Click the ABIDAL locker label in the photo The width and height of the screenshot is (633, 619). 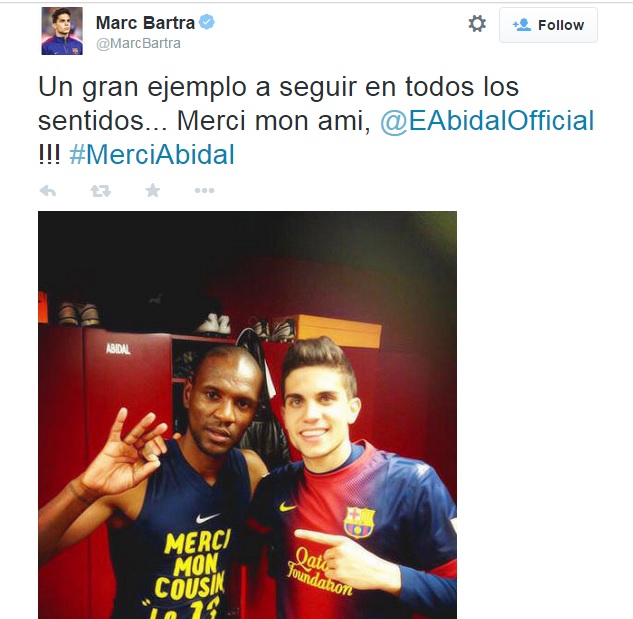tap(118, 348)
